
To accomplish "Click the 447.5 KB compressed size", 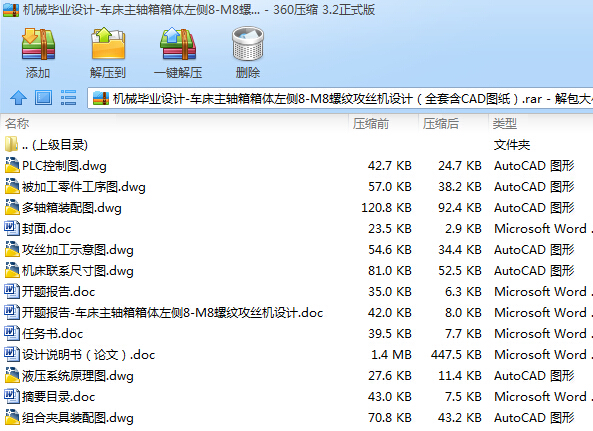I will (456, 355).
